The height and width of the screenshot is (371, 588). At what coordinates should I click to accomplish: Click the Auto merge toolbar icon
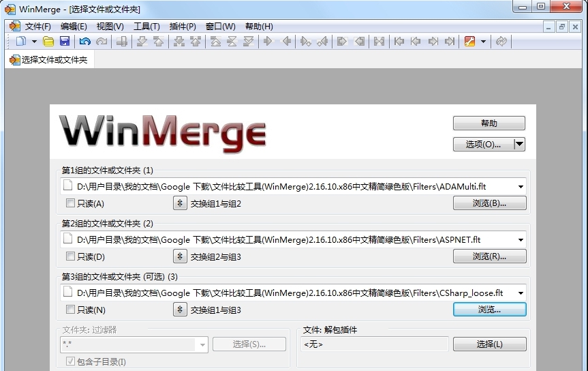(x=379, y=42)
